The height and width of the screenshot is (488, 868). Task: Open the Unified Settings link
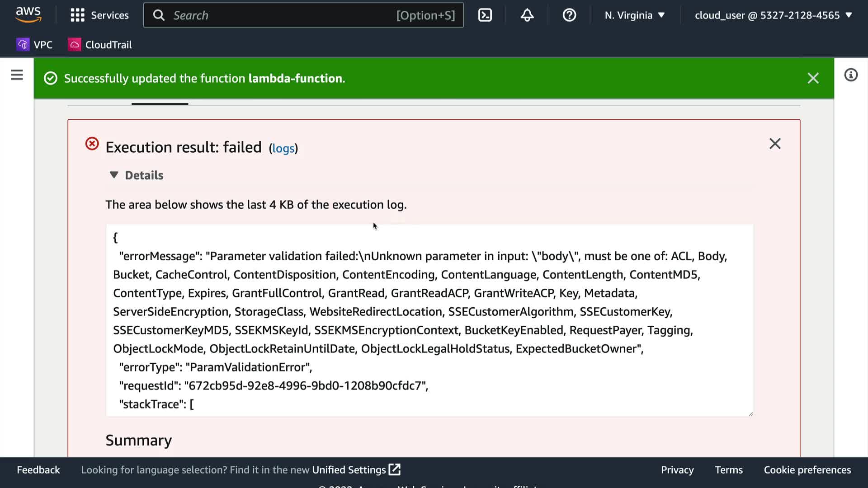coord(355,470)
